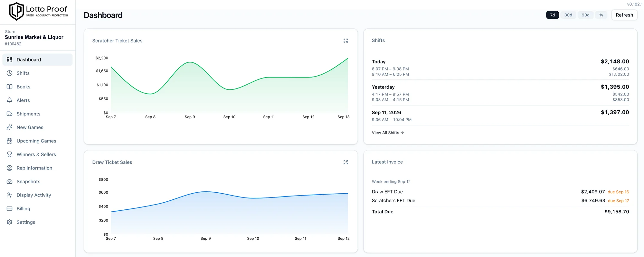644x257 pixels.
Task: Click the Upcoming Games calendar icon
Action: [x=10, y=141]
